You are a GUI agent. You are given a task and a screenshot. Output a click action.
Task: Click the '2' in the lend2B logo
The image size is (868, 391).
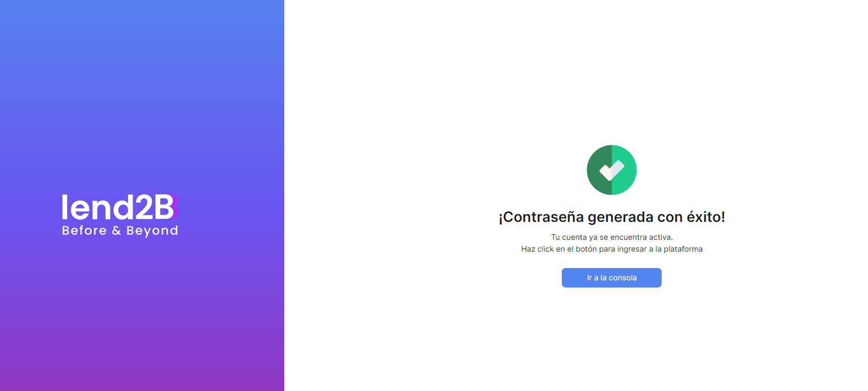[x=143, y=207]
